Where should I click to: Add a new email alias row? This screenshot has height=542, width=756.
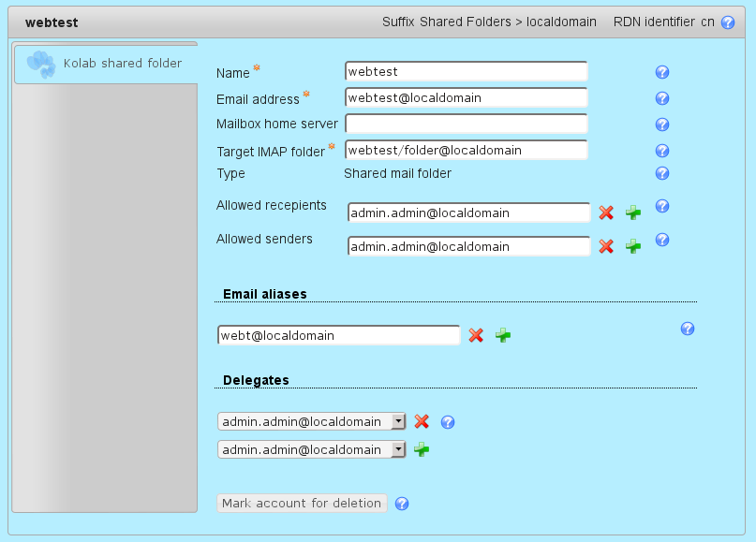click(503, 335)
